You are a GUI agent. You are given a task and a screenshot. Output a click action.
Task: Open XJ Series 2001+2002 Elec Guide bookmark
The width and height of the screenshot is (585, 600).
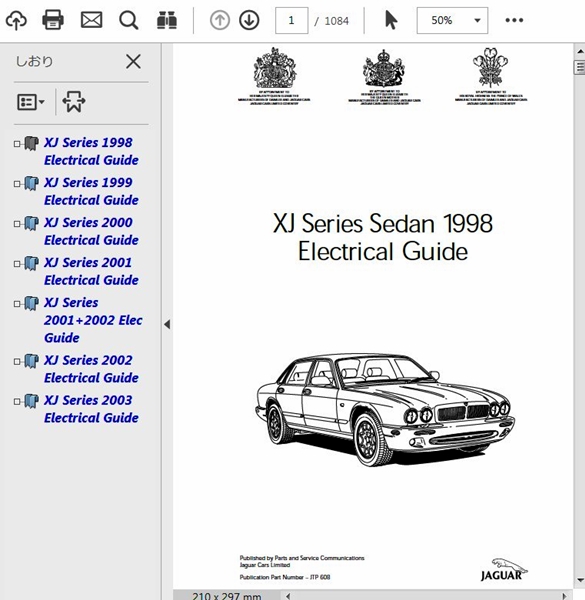pos(93,320)
